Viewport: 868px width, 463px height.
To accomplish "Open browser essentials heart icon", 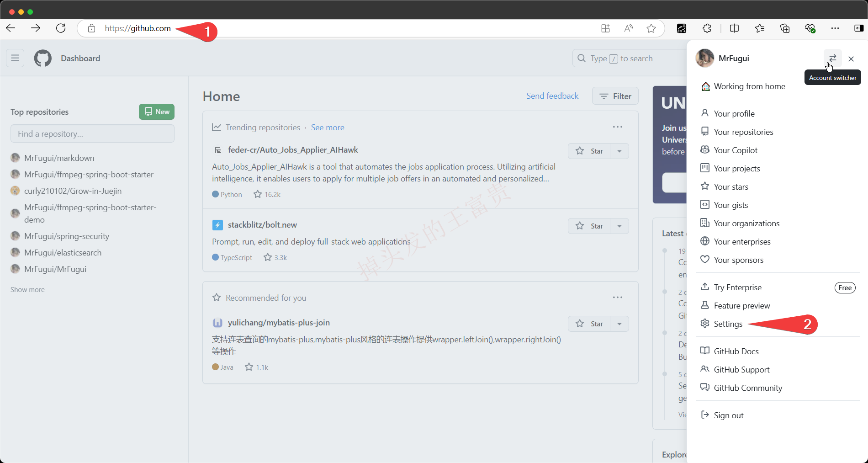I will coord(810,28).
